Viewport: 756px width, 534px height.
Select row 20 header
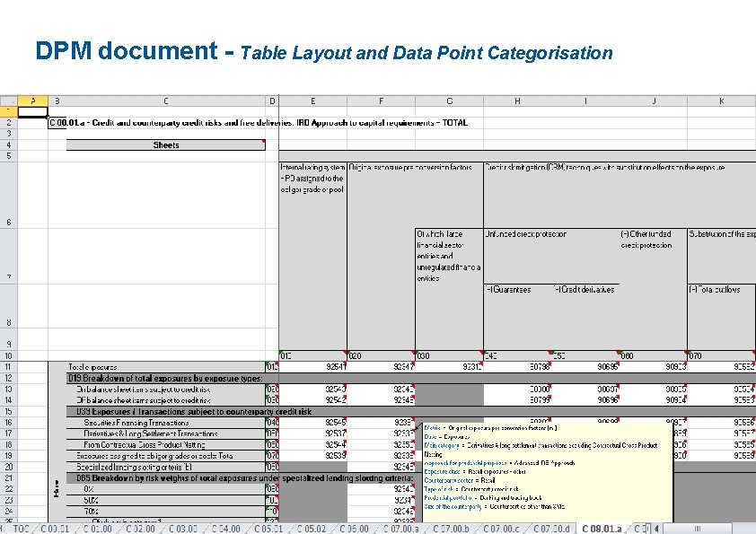(9, 467)
